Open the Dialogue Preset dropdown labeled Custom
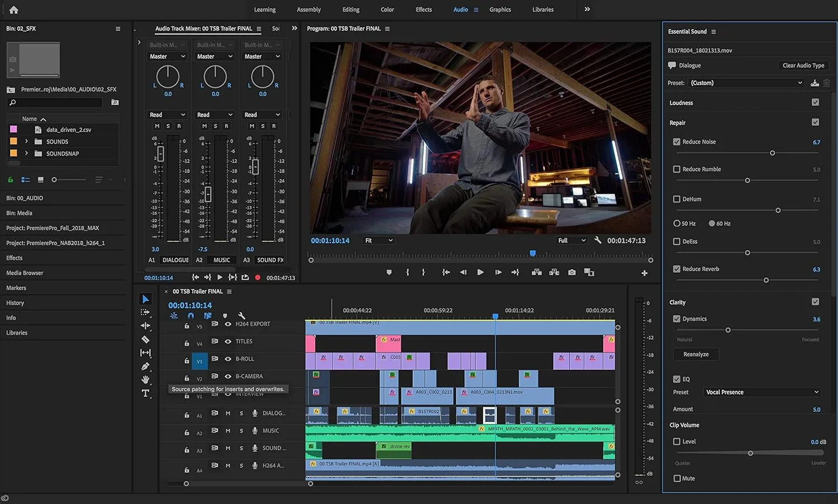The width and height of the screenshot is (838, 504). click(x=746, y=82)
